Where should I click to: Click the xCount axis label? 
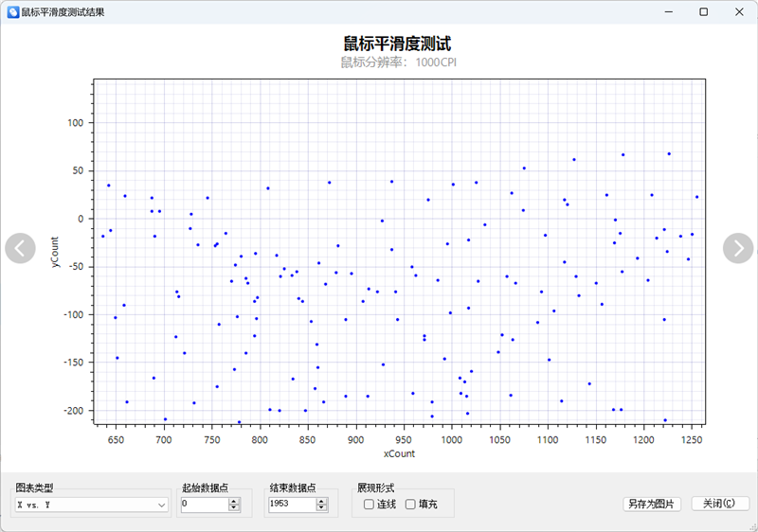click(x=399, y=454)
